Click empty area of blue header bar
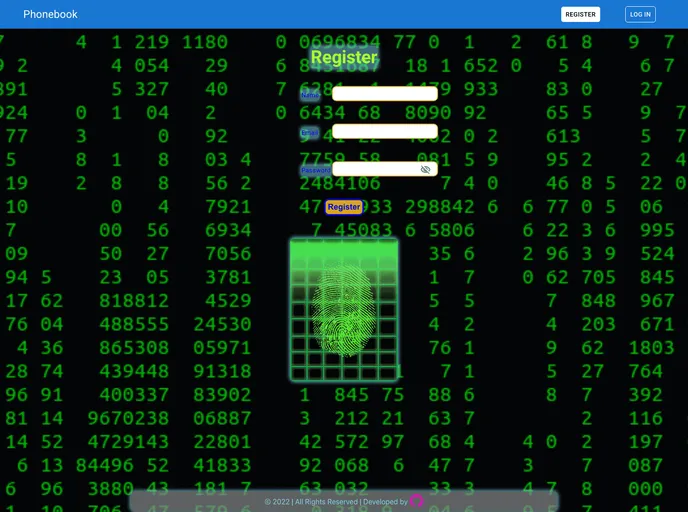This screenshot has width=688, height=512. tap(300, 14)
